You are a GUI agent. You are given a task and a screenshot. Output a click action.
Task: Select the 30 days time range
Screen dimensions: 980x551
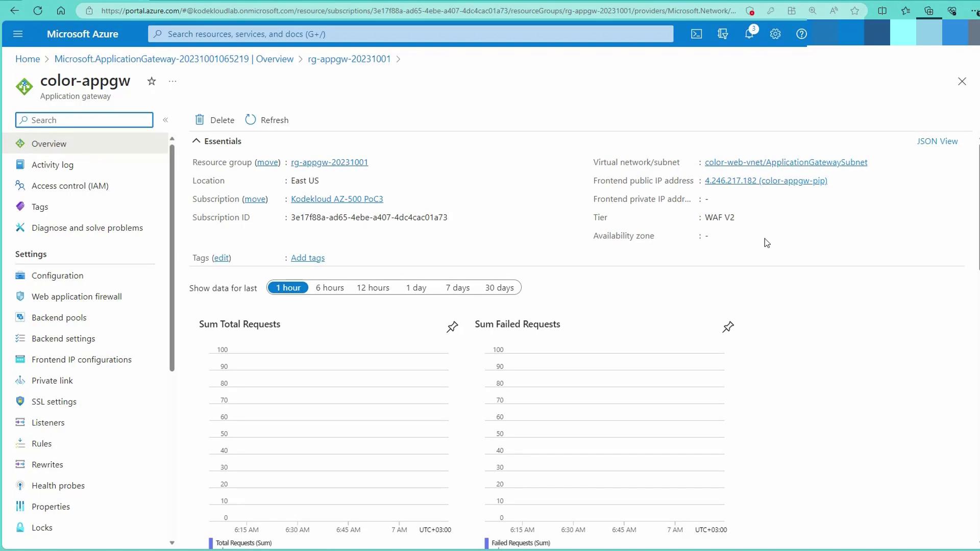(x=499, y=288)
